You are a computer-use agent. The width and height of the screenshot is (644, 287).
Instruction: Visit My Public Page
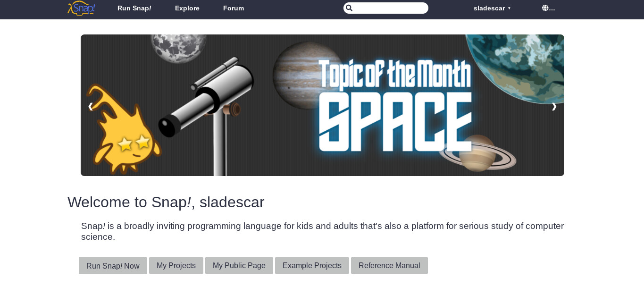[x=239, y=265]
